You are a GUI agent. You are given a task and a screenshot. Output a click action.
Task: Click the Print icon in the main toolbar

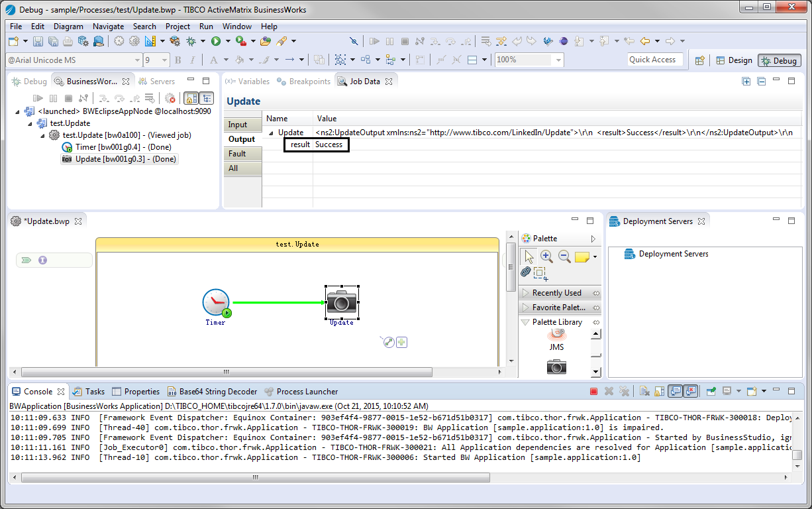(68, 41)
